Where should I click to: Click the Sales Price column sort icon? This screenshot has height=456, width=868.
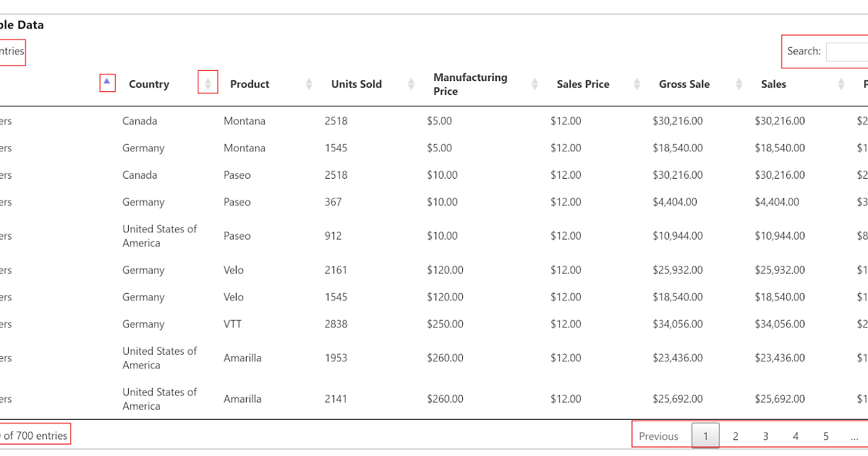click(x=637, y=84)
